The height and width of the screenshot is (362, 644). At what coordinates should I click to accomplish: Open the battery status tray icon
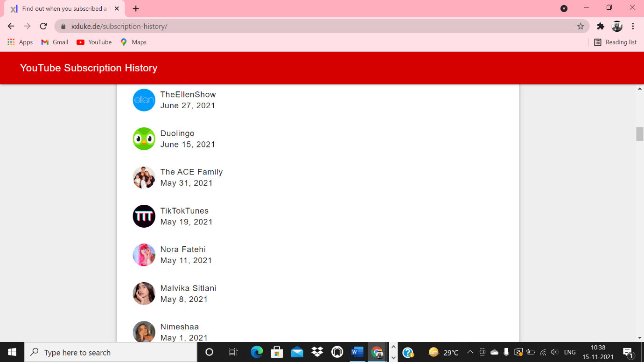point(531,352)
